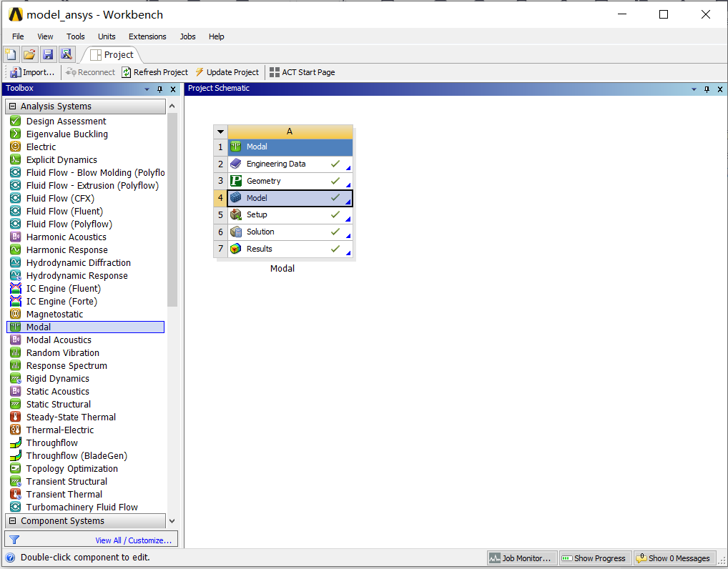Click Show Progress button
The height and width of the screenshot is (569, 728).
595,558
